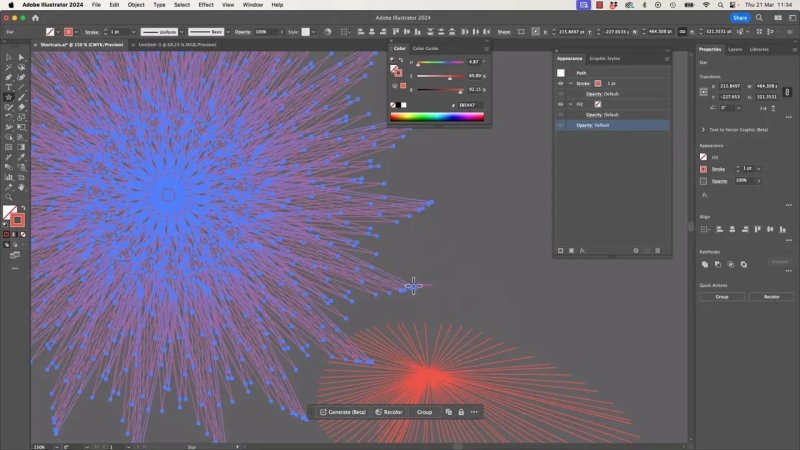Open the Effect menu
This screenshot has height=450, width=800.
[x=206, y=5]
